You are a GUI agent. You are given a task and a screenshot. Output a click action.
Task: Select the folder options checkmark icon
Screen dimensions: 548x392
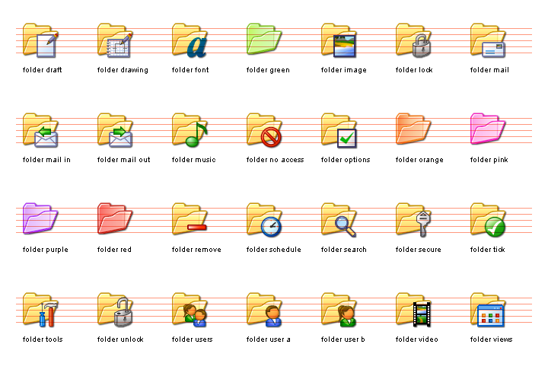339,130
